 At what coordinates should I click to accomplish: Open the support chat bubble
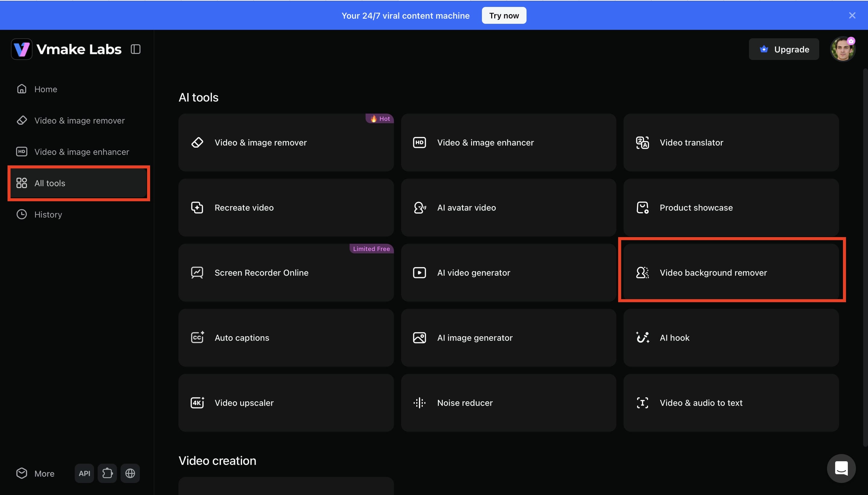pos(841,468)
